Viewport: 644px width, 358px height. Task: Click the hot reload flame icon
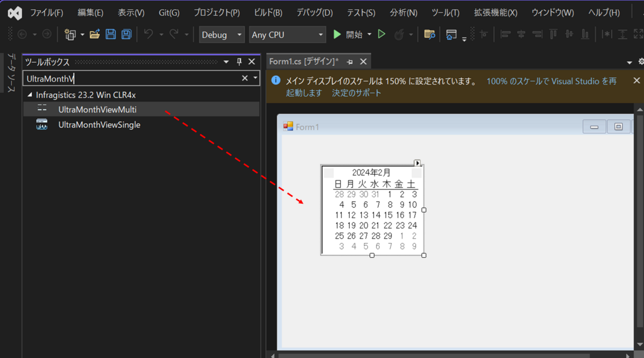coord(399,34)
